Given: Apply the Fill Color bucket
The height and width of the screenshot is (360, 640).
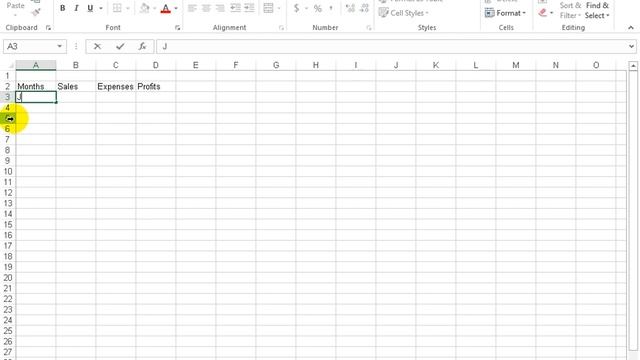Looking at the screenshot, I should [x=144, y=8].
